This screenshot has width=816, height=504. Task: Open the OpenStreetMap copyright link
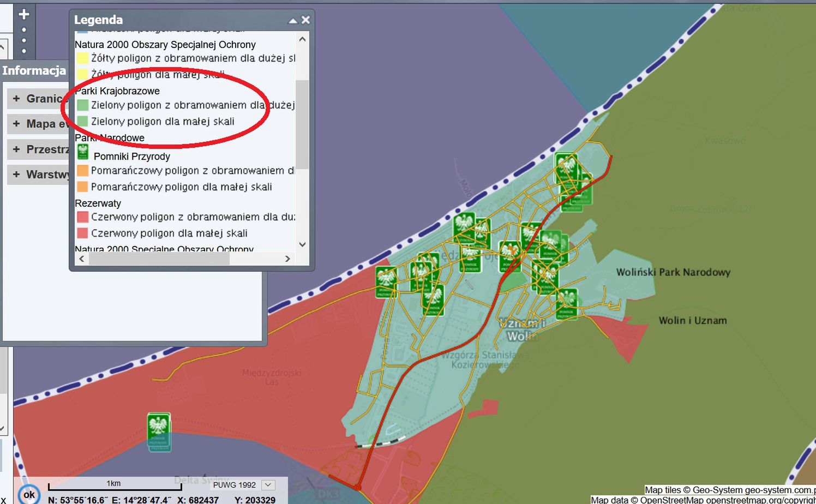point(760,500)
